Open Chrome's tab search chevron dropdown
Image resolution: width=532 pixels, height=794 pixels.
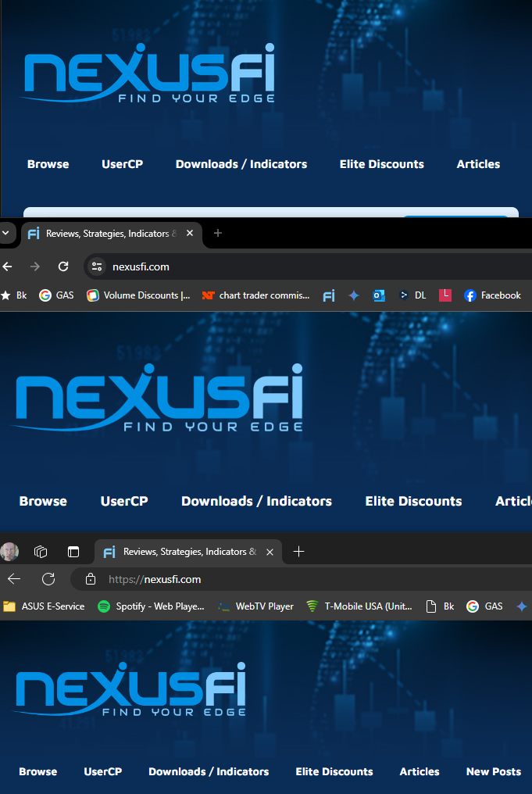pyautogui.click(x=5, y=234)
